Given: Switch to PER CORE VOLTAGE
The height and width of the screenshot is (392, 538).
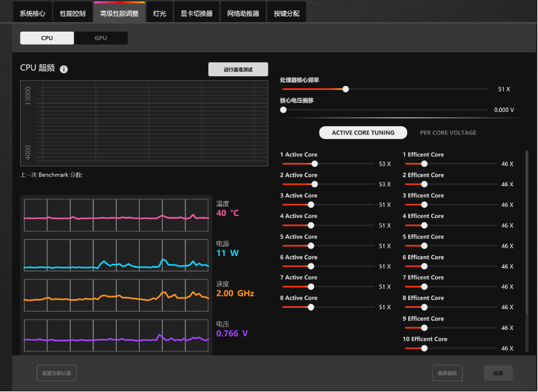Looking at the screenshot, I should coord(447,133).
